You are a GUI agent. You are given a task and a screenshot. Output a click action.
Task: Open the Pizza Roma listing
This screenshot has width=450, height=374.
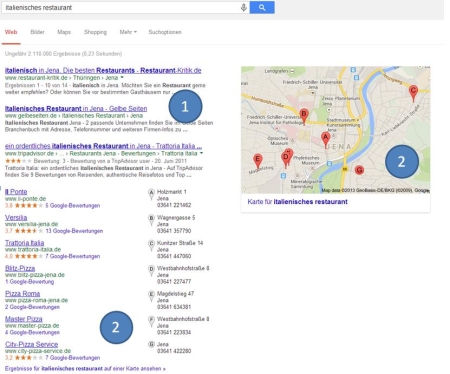click(22, 293)
